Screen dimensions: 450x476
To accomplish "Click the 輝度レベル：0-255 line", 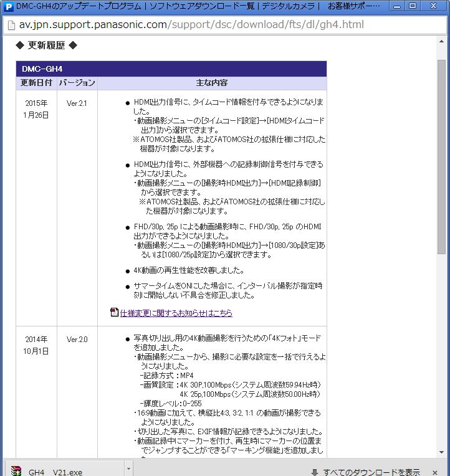I will pyautogui.click(x=171, y=404).
